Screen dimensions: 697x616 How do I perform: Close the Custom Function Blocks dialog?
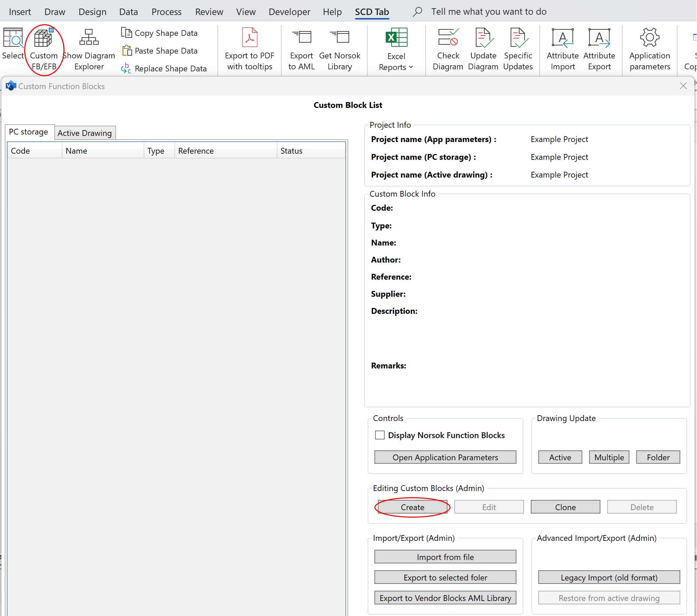(x=683, y=86)
